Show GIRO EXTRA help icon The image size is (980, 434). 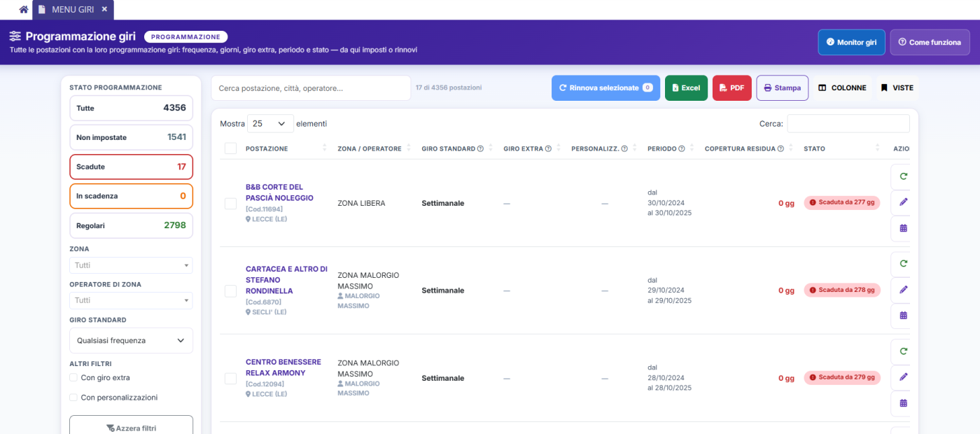point(548,148)
